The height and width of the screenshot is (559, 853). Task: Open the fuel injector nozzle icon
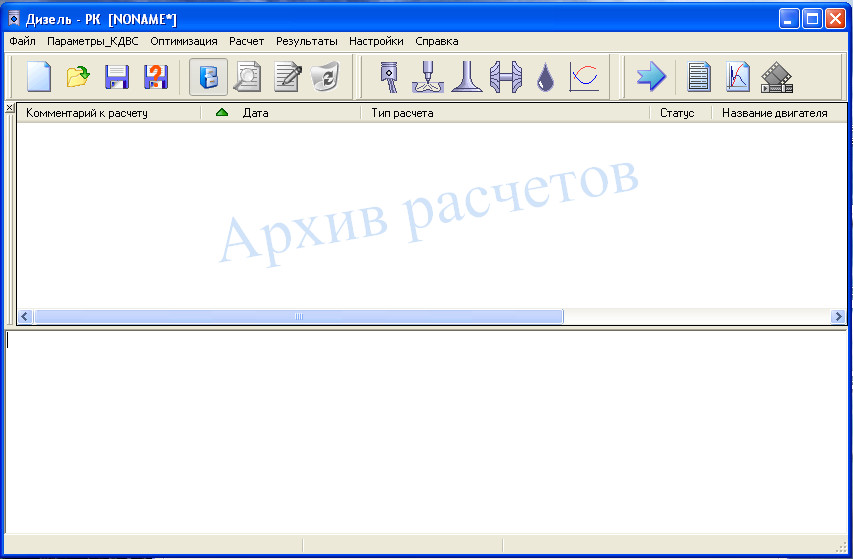[x=428, y=77]
